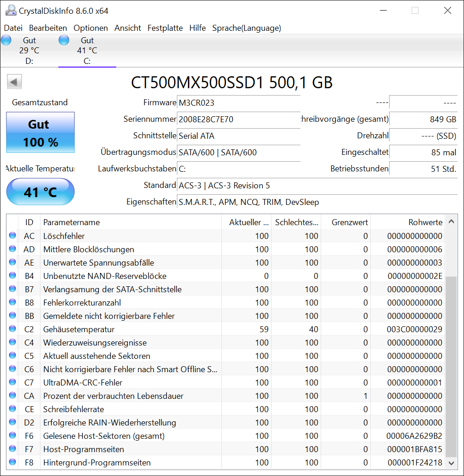Click the health status icon for drive D:

(x=6, y=40)
